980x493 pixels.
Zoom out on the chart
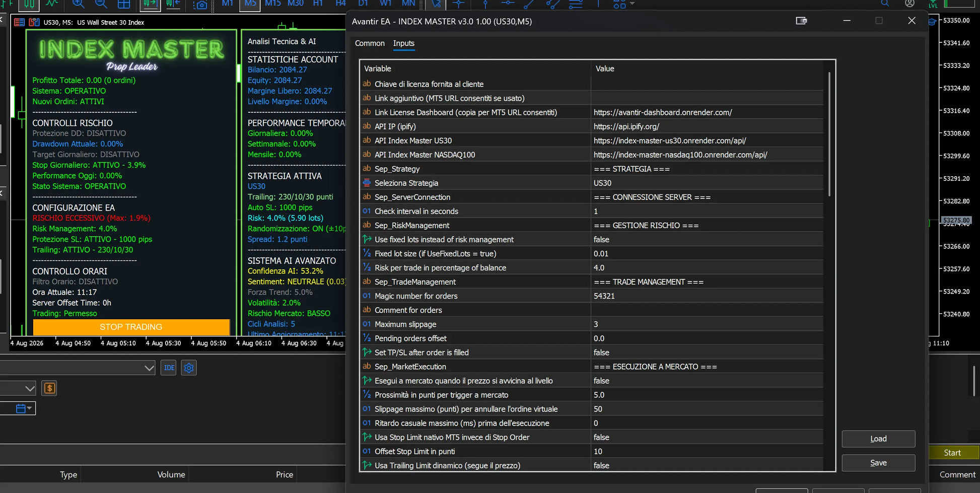point(101,4)
